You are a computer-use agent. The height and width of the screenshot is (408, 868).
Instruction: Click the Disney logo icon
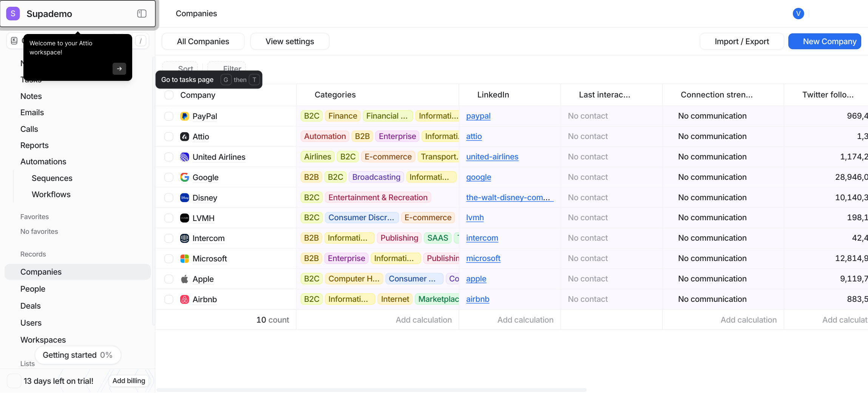(184, 198)
